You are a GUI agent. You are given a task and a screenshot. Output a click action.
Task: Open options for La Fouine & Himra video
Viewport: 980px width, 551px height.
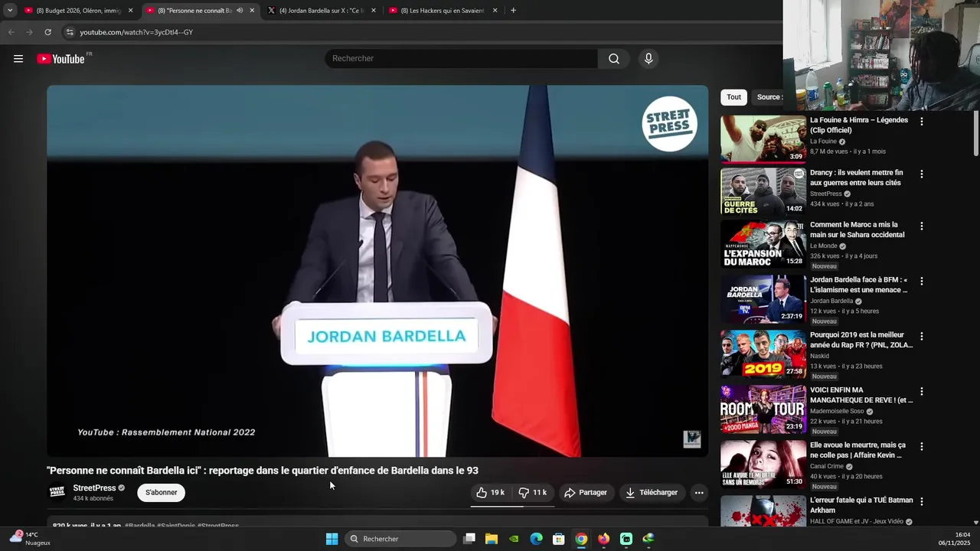click(x=921, y=122)
